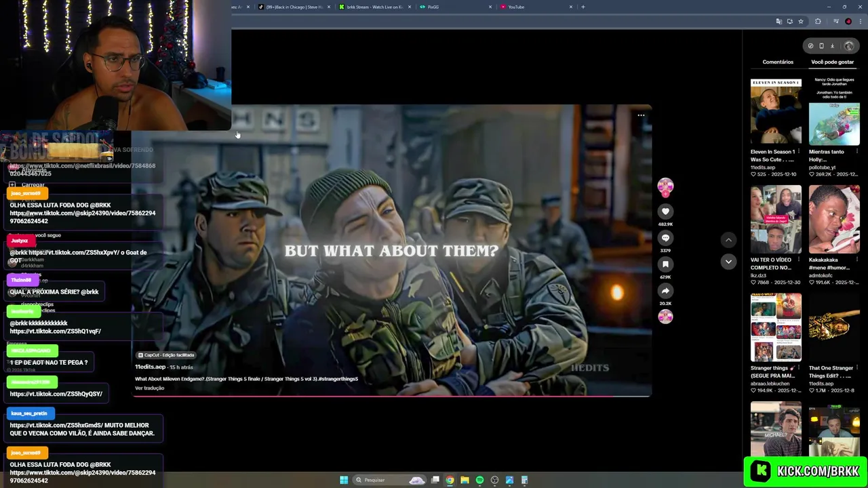Close the YouTube browser tab
Viewport: 868px width, 488px height.
[x=571, y=7]
